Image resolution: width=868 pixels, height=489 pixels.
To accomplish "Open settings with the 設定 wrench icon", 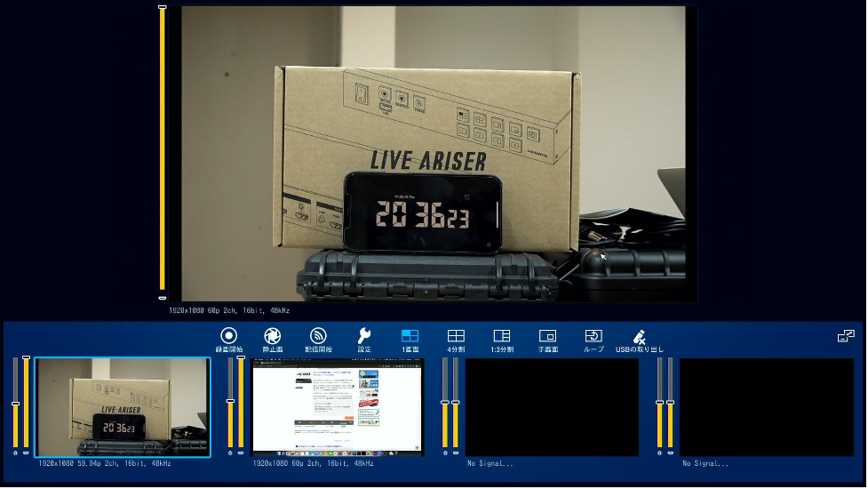I will [364, 336].
